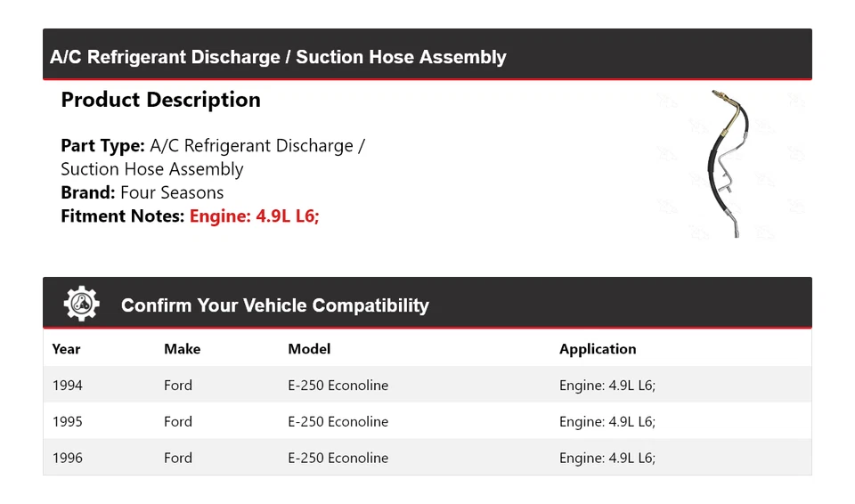Click the gear icon beside vehicle compatibility
The height and width of the screenshot is (504, 855).
pyautogui.click(x=81, y=305)
